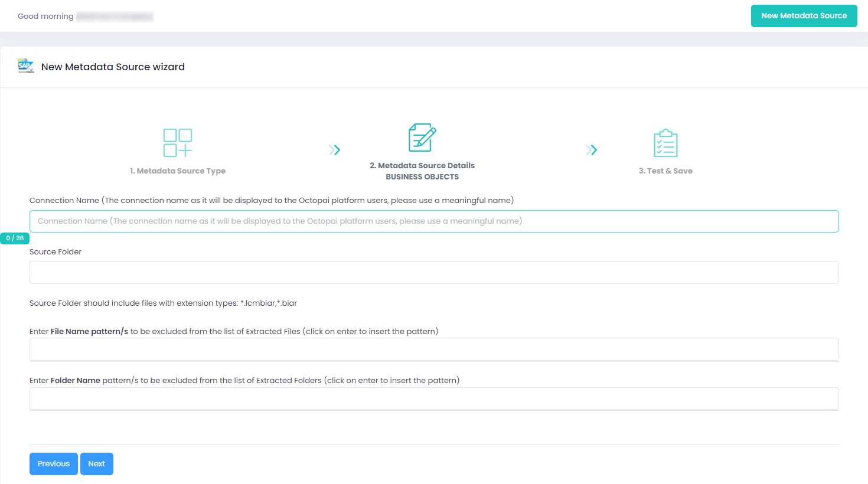The image size is (868, 484).
Task: Go to the Metadata Source Type step
Action: click(177, 170)
